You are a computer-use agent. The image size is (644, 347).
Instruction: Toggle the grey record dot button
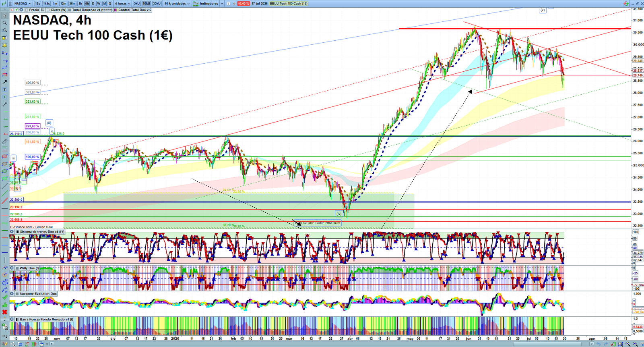click(234, 4)
